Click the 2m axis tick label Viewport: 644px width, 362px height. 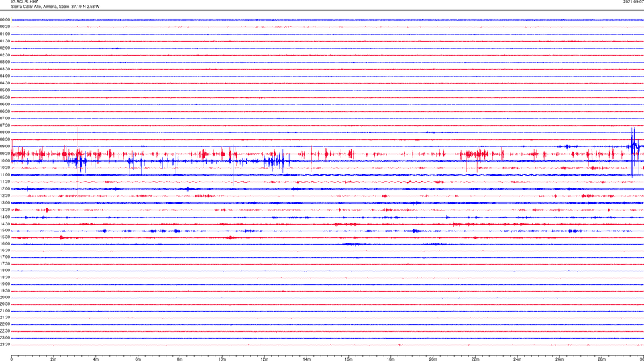coord(54,359)
